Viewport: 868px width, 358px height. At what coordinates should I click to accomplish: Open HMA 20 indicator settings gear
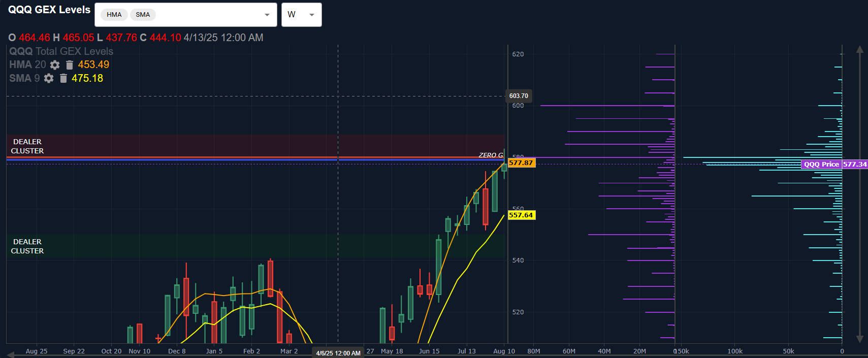[x=55, y=65]
